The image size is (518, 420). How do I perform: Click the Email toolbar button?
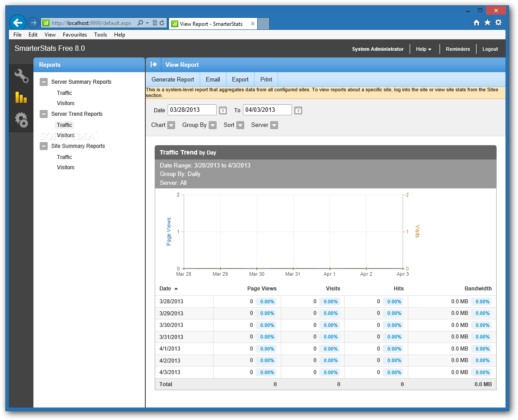pos(213,80)
